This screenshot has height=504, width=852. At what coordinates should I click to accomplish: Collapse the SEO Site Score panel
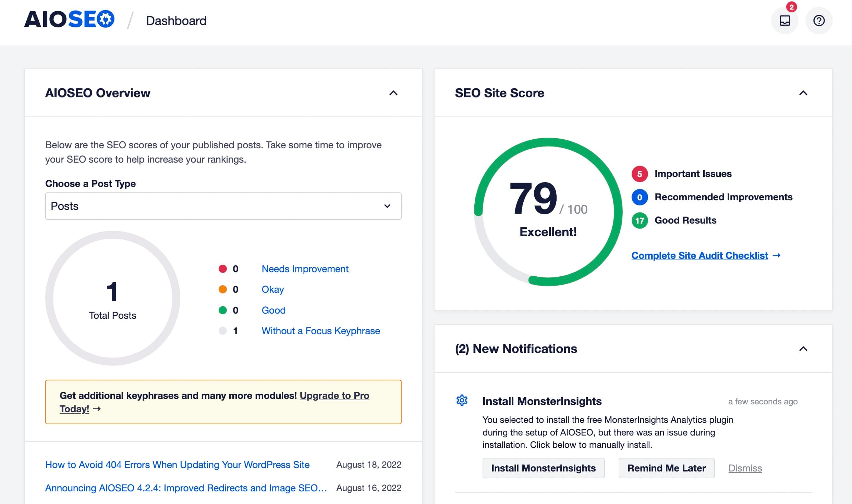804,93
